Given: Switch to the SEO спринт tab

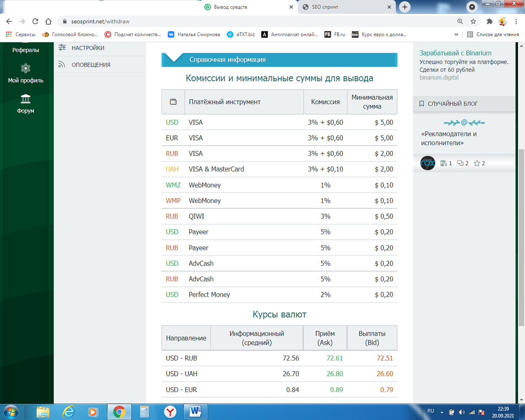Looking at the screenshot, I should click(x=346, y=7).
